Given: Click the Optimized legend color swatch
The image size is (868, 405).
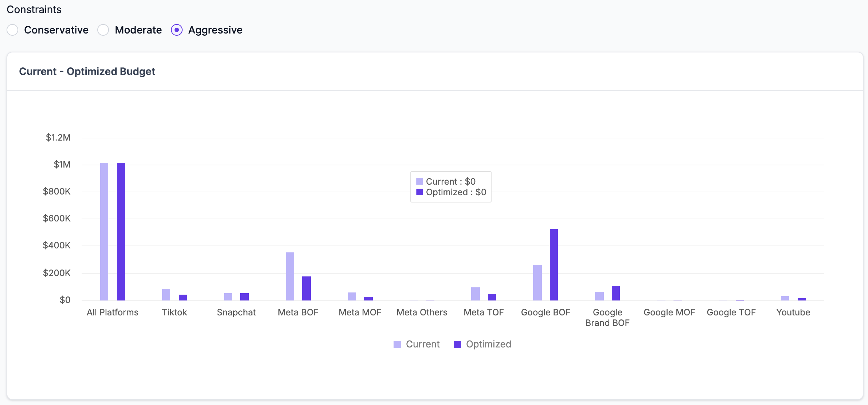Looking at the screenshot, I should pyautogui.click(x=457, y=345).
